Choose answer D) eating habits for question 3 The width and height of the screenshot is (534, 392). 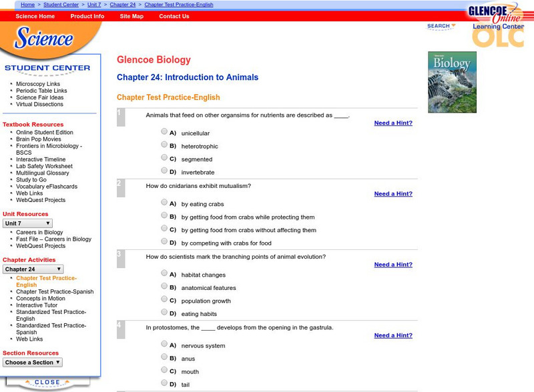point(164,313)
